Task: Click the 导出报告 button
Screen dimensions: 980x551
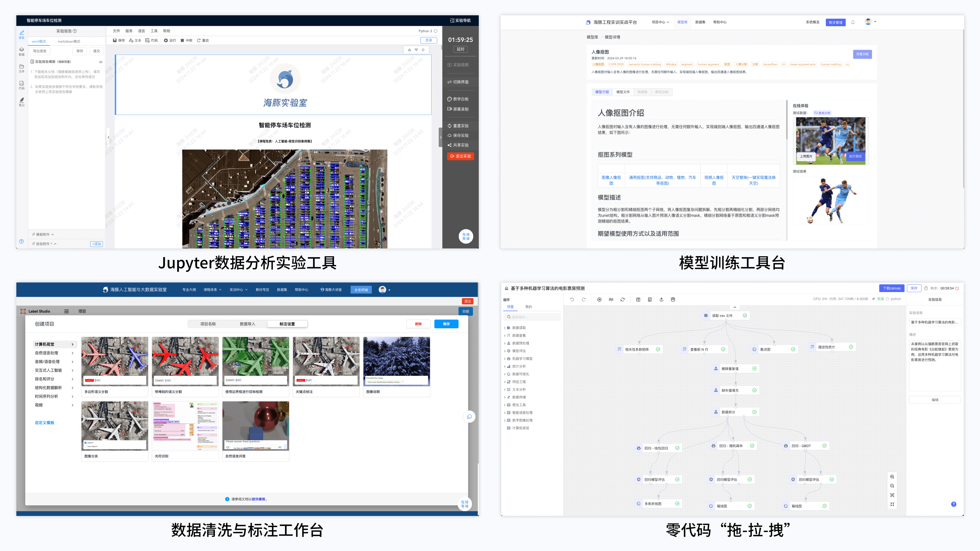Action: click(x=40, y=51)
